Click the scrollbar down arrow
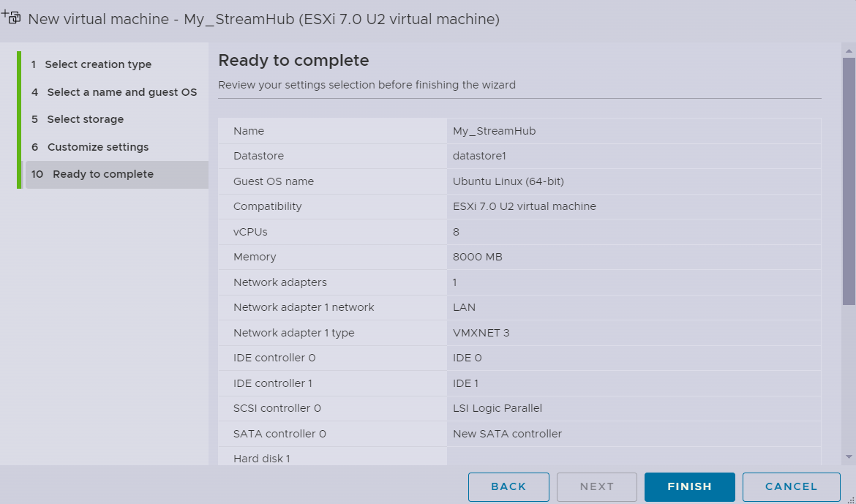Screen dimensions: 856x504 click(x=849, y=456)
